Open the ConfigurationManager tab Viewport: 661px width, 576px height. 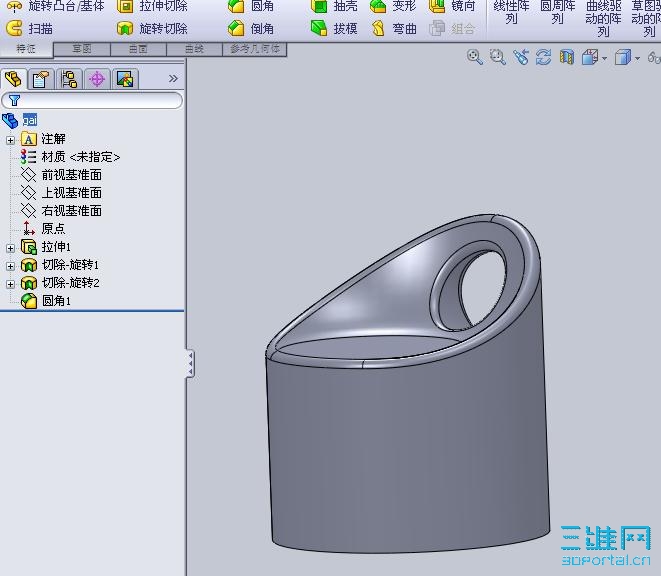coord(69,79)
